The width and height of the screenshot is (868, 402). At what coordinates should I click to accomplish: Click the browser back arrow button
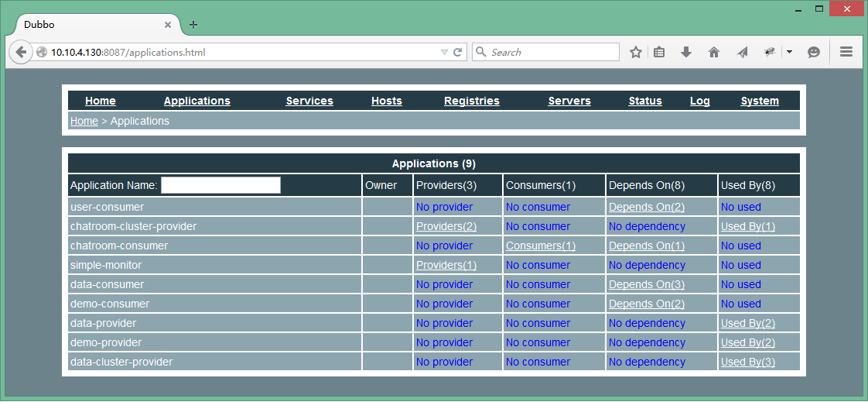(x=21, y=53)
